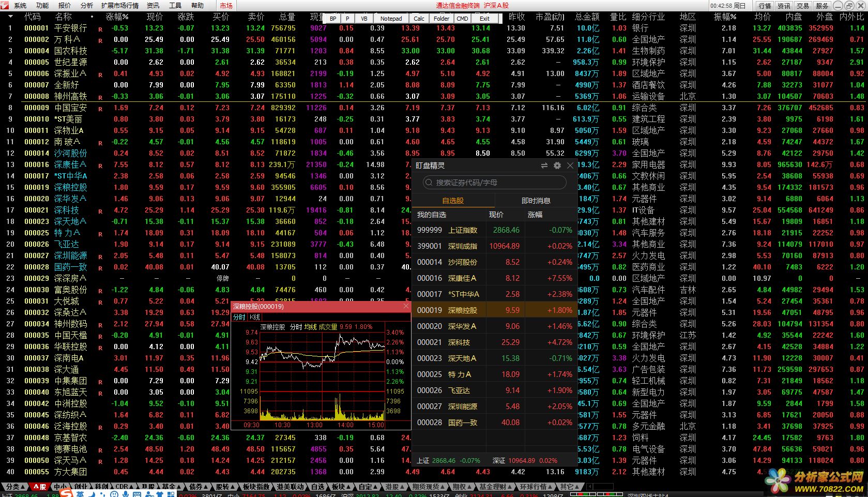Open the 分析 menu
The width and height of the screenshot is (868, 497).
(x=87, y=5)
